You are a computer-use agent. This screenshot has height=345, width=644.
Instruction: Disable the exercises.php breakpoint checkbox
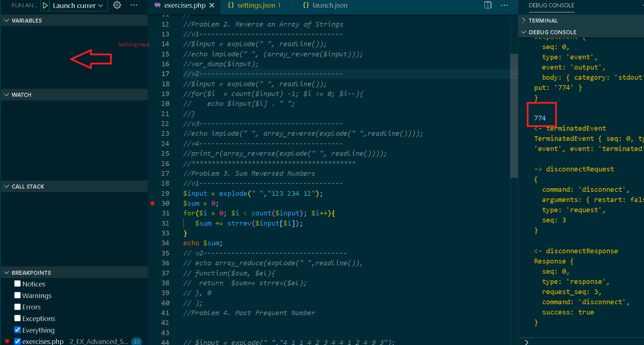point(17,341)
